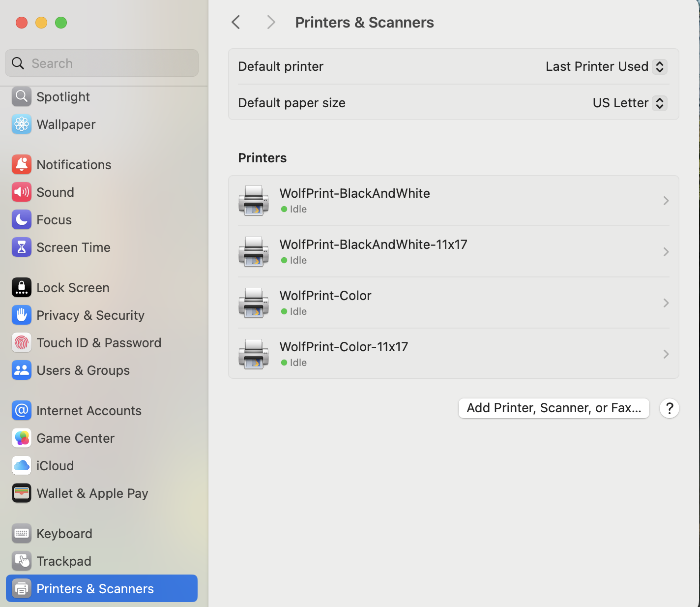Image resolution: width=700 pixels, height=607 pixels.
Task: Click the Search field in sidebar
Action: pos(102,63)
